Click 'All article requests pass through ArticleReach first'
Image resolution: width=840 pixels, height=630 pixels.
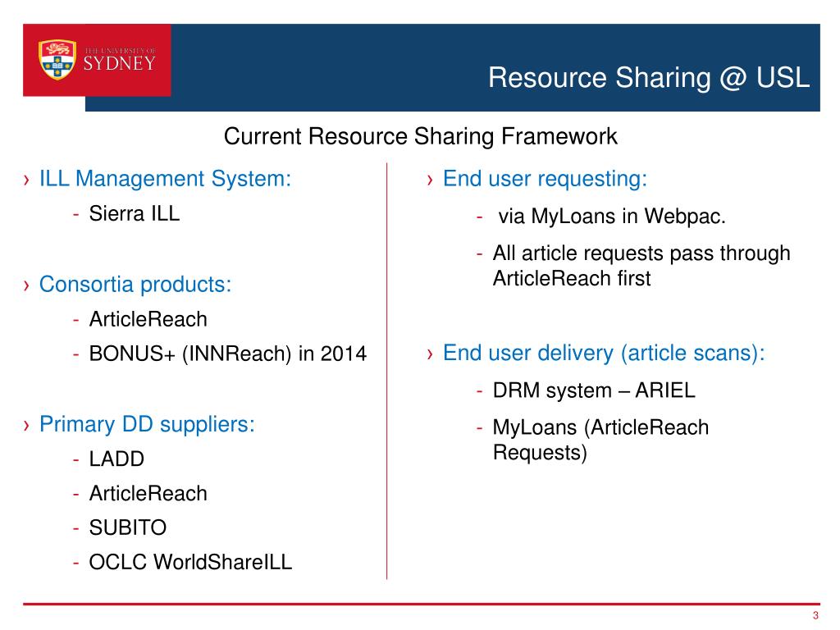tap(641, 266)
